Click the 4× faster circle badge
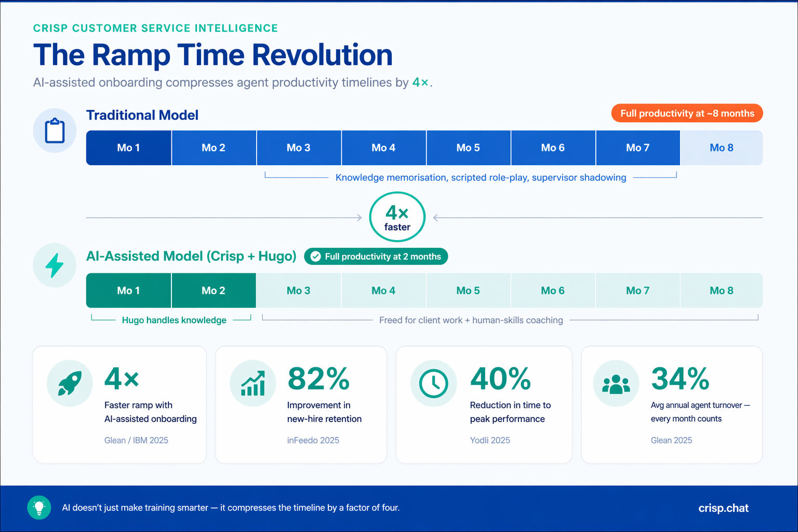This screenshot has width=798, height=532. [x=397, y=217]
